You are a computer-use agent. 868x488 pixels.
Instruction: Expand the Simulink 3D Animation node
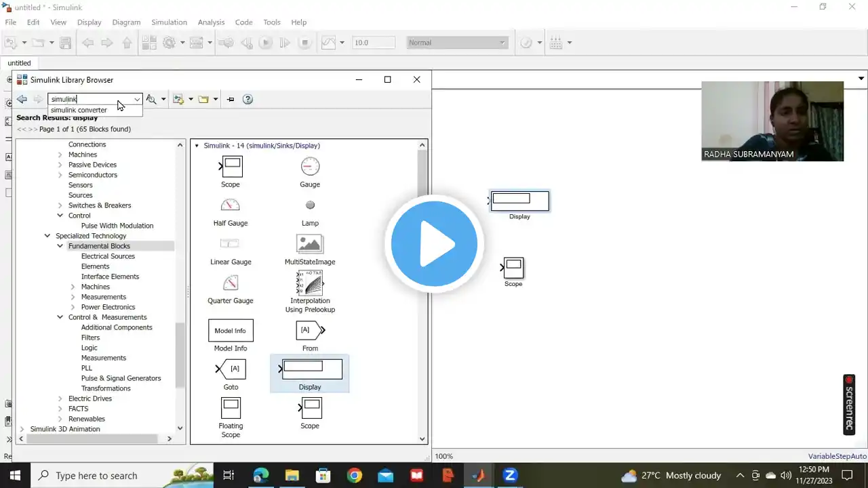coord(22,429)
